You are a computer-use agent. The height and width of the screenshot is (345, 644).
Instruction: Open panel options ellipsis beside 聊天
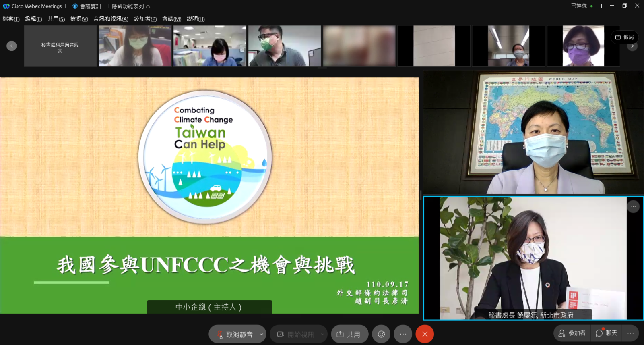click(x=630, y=333)
